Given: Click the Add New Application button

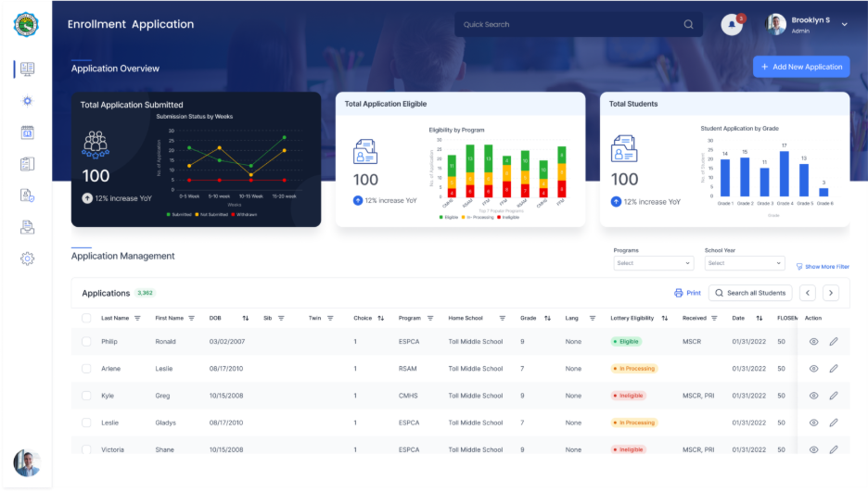Looking at the screenshot, I should point(800,67).
